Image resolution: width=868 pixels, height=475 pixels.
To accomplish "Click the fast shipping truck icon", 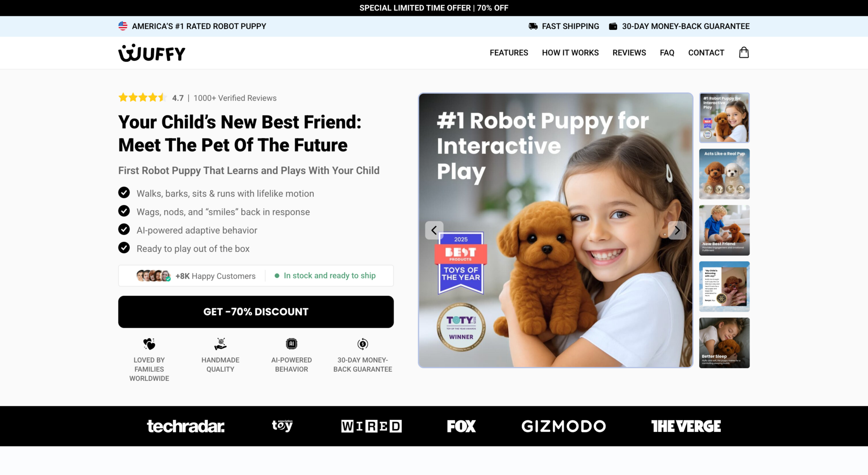I will (x=533, y=26).
